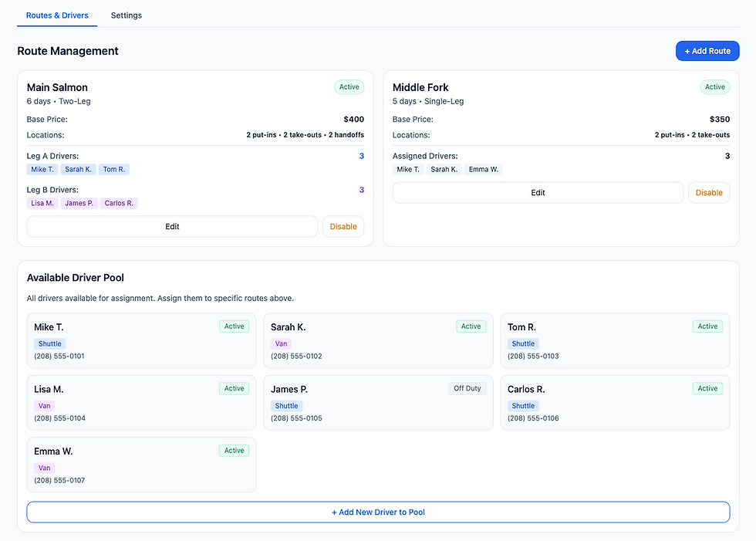Remove Lisa M. from Leg B Drivers
This screenshot has height=541, width=756.
[x=42, y=203]
